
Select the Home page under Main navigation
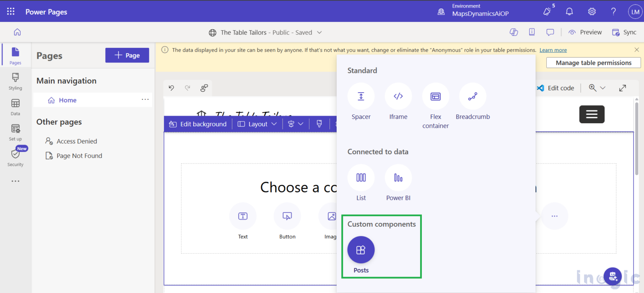pyautogui.click(x=68, y=100)
